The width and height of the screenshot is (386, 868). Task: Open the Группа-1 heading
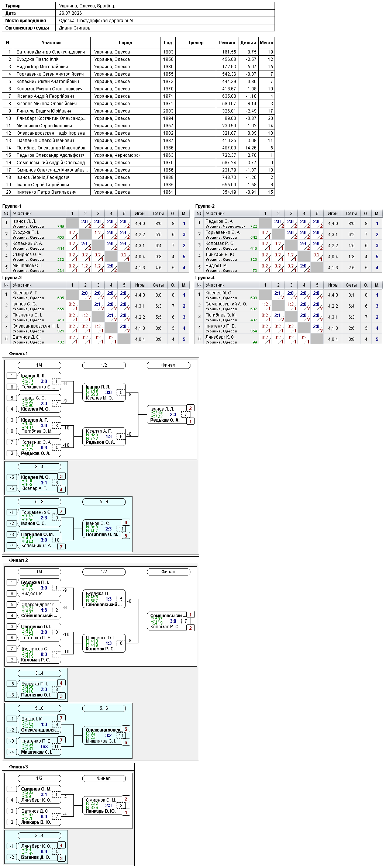[12, 206]
